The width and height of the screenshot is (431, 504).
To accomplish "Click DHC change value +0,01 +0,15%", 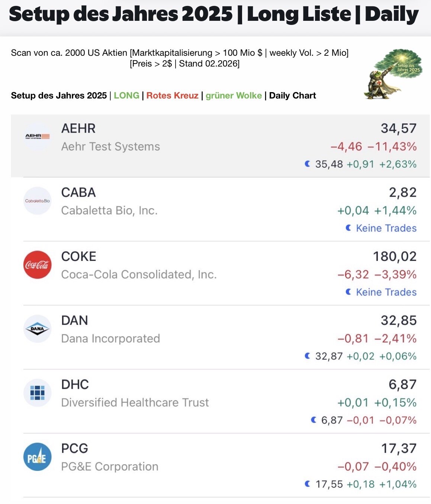I will pos(377,403).
